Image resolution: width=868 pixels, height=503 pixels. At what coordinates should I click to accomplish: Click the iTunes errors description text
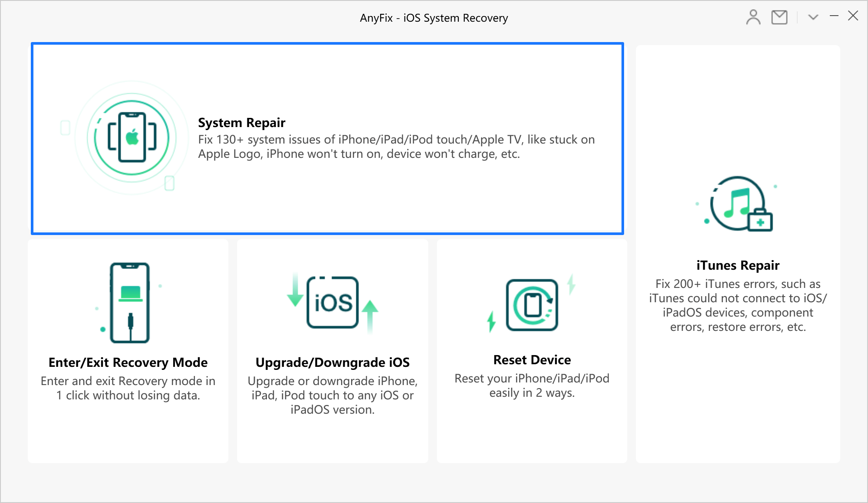click(738, 305)
